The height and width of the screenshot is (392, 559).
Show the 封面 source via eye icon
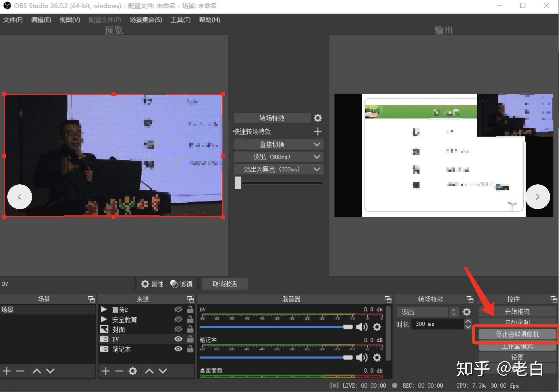pyautogui.click(x=178, y=329)
